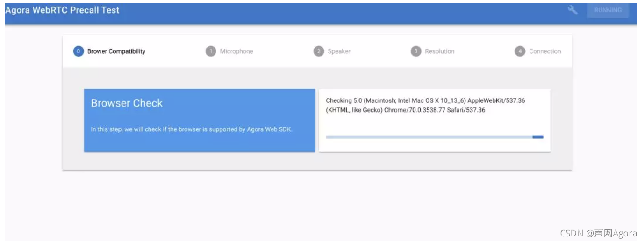This screenshot has height=243, width=644.
Task: Select the Connection step label
Action: click(x=545, y=51)
